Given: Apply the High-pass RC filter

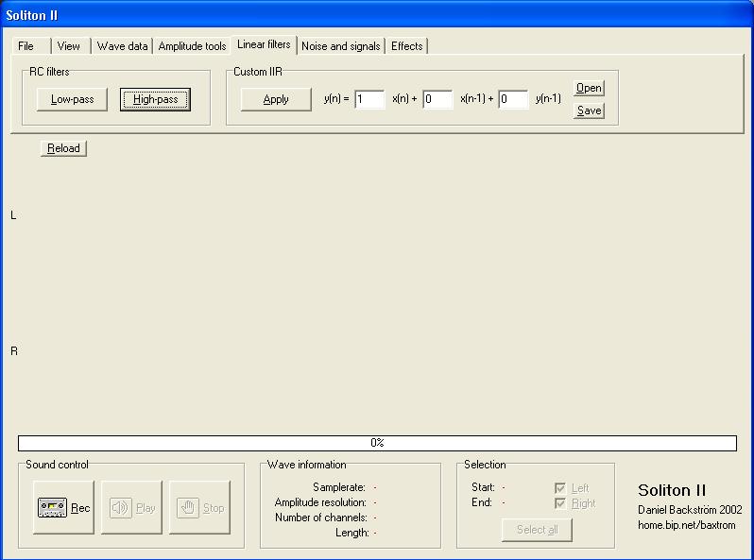Looking at the screenshot, I should pos(155,99).
